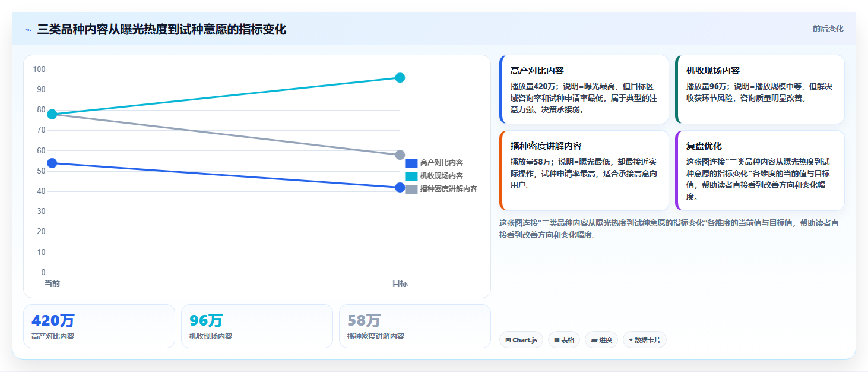
Task: Click the description paragraph below the info cards
Action: pos(669,229)
